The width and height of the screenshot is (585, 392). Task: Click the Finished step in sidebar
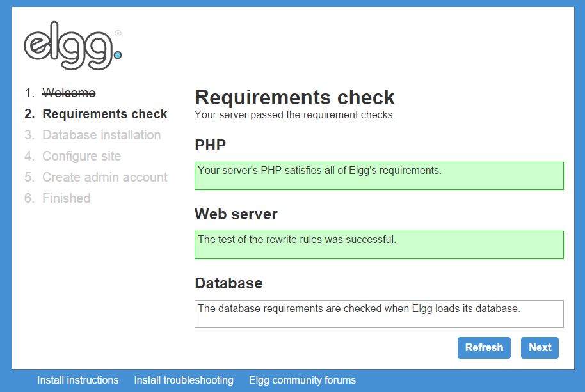click(x=66, y=198)
